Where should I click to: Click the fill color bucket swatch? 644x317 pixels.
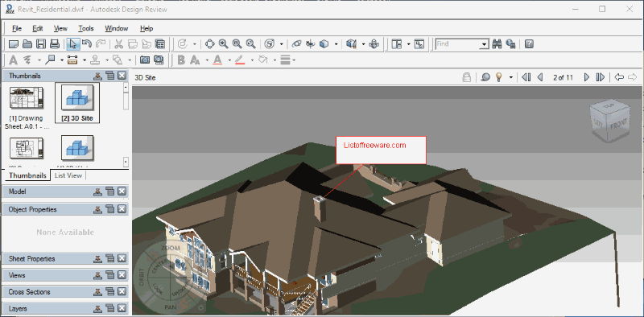[x=263, y=60]
